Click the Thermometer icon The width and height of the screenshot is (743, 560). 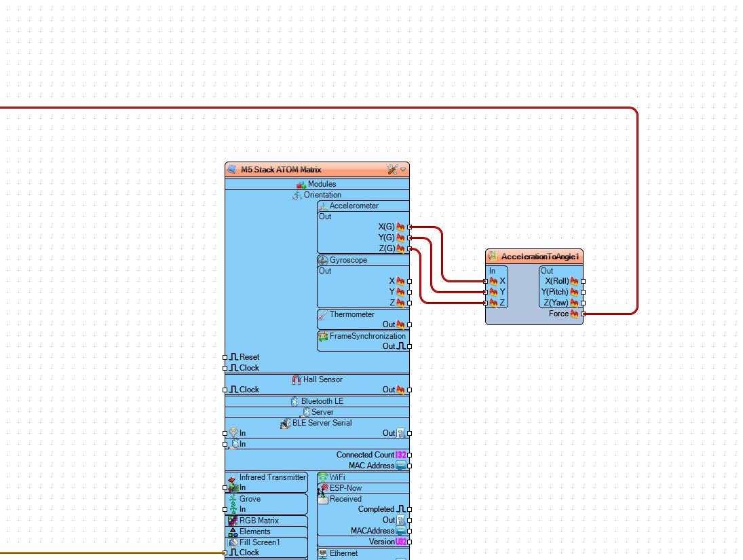click(323, 315)
